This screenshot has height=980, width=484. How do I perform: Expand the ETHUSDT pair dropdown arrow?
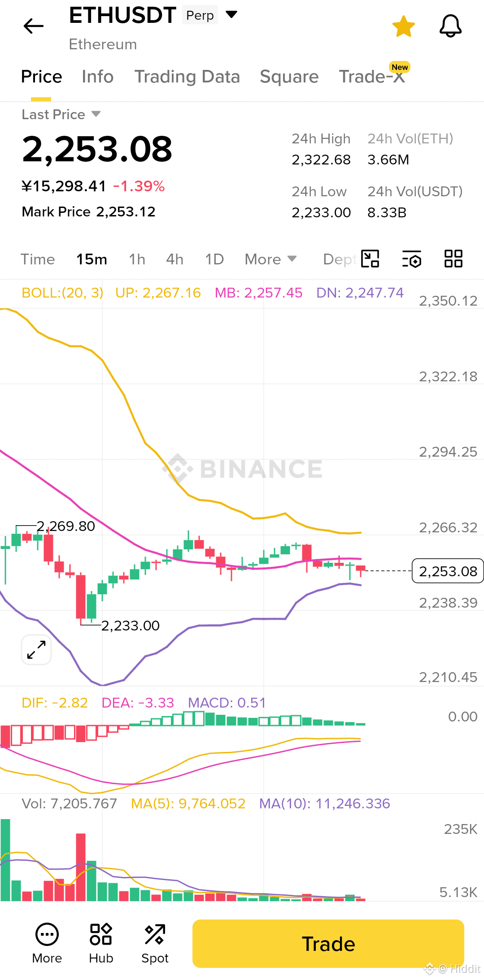[x=231, y=15]
